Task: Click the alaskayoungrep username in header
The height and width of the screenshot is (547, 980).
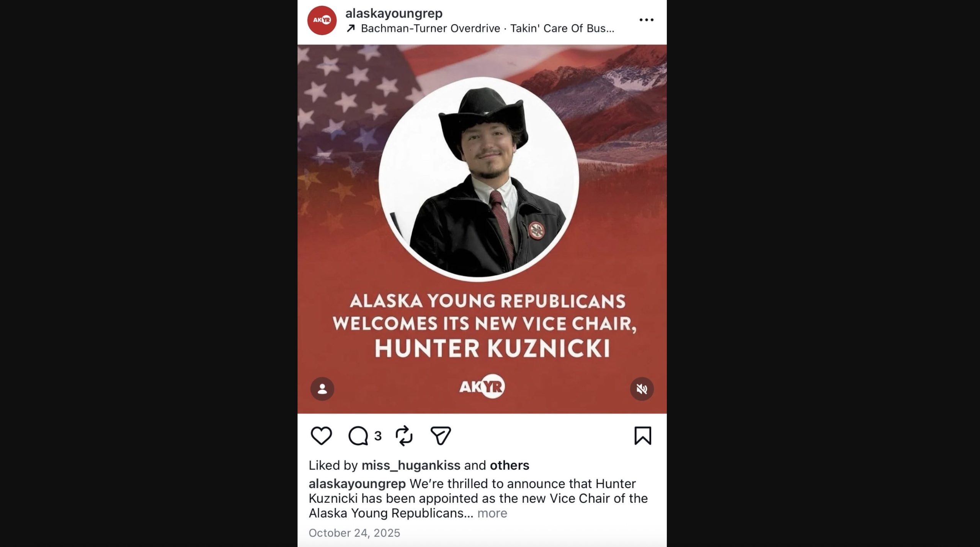Action: coord(394,13)
